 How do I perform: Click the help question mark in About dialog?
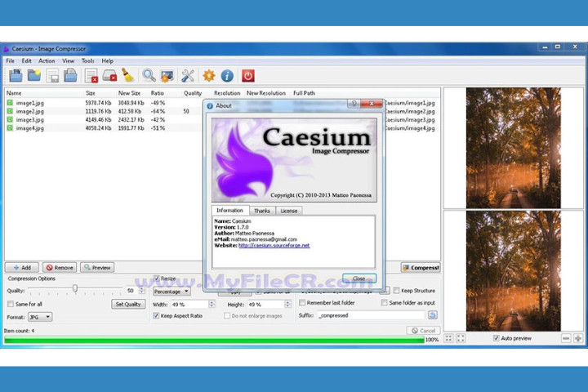354,104
